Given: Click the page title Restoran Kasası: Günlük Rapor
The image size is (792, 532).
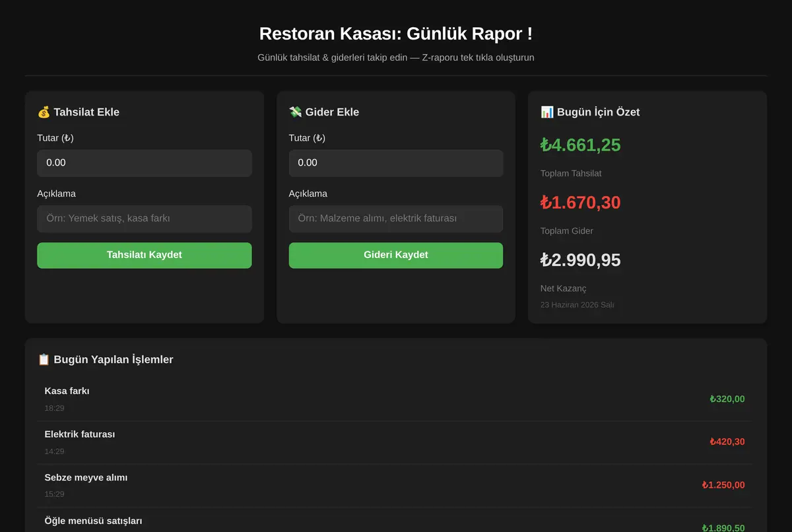Looking at the screenshot, I should pos(396,34).
